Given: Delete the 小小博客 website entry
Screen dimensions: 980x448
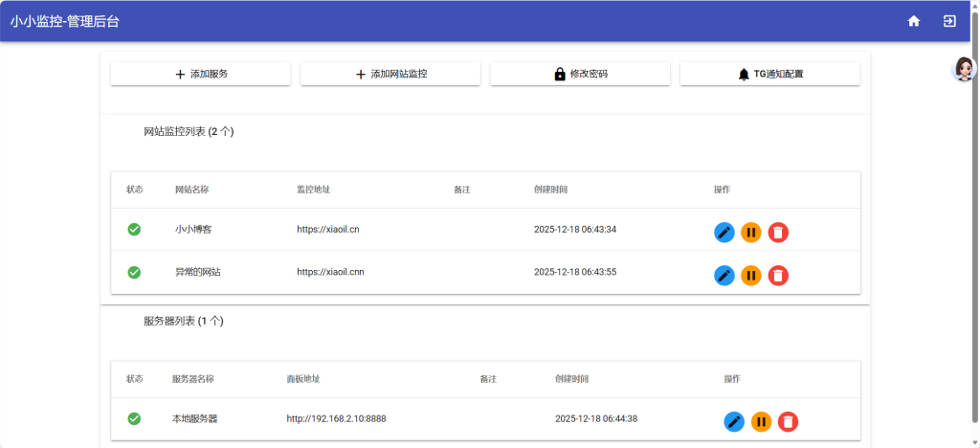Looking at the screenshot, I should (778, 232).
